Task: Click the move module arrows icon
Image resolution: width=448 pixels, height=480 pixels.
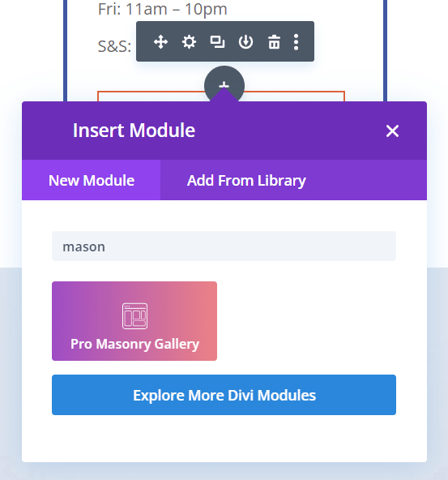Action: pos(160,42)
